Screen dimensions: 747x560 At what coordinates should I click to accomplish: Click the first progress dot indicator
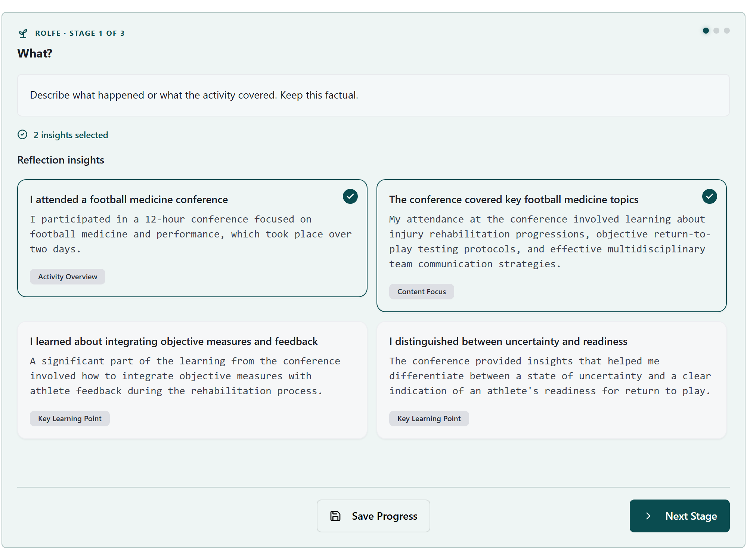706,31
